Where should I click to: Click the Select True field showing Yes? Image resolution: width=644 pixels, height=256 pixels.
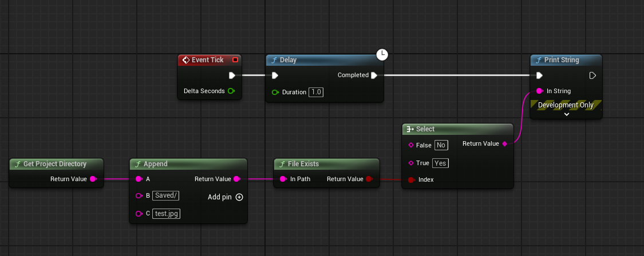click(440, 163)
